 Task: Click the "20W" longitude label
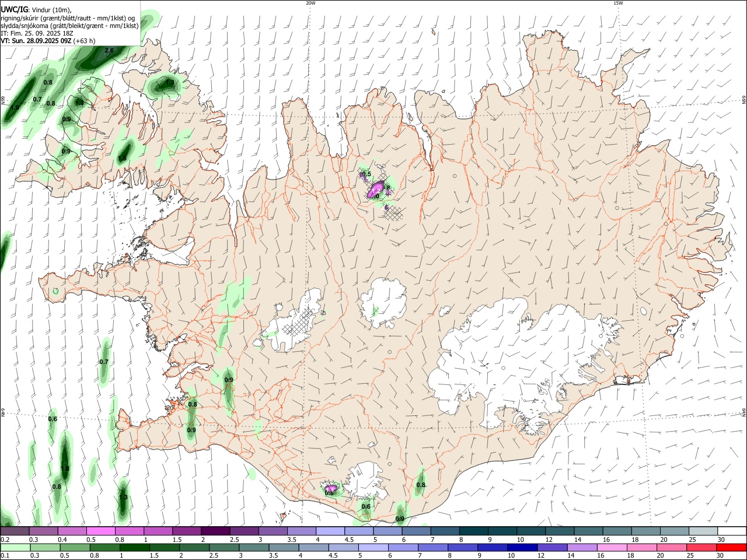click(x=310, y=3)
